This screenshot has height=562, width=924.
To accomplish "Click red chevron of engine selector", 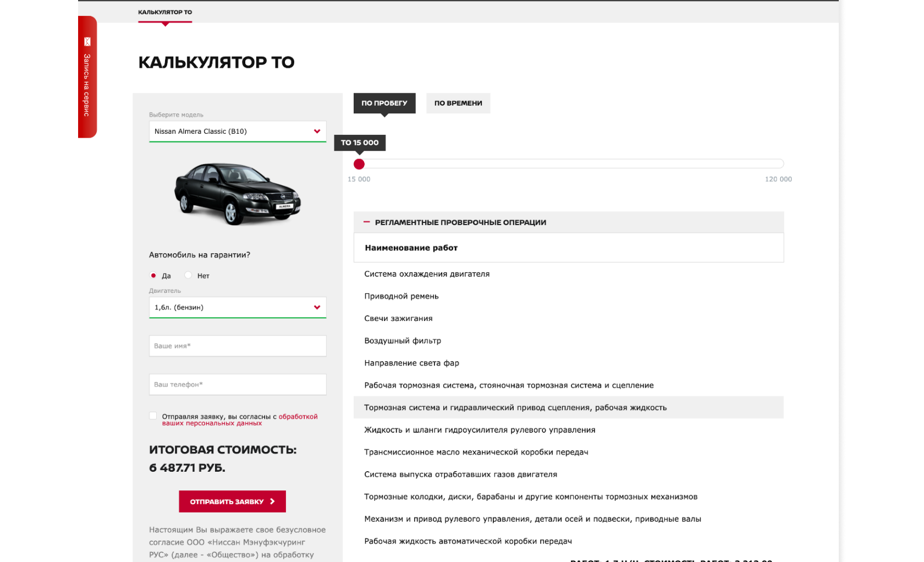I will (x=317, y=308).
